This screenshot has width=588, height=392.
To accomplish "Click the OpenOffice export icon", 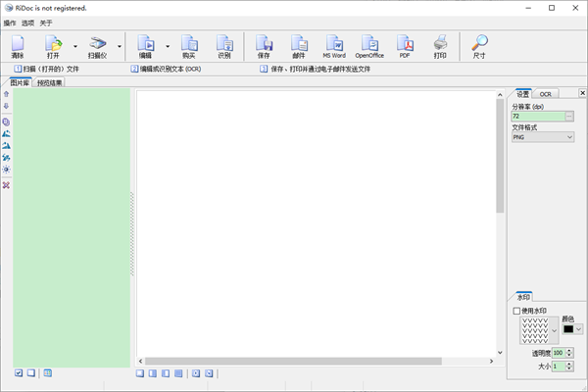I will (369, 45).
